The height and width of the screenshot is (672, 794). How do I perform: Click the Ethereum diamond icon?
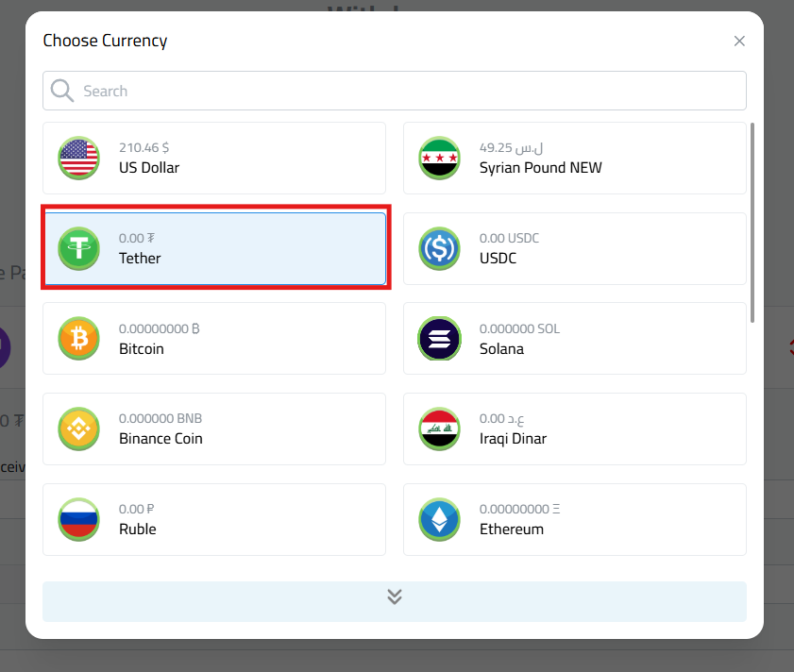pos(439,519)
